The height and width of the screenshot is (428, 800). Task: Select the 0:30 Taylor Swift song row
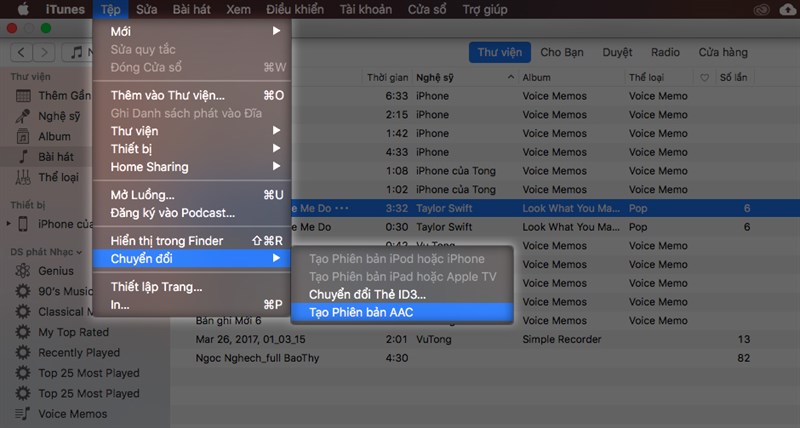(x=545, y=227)
